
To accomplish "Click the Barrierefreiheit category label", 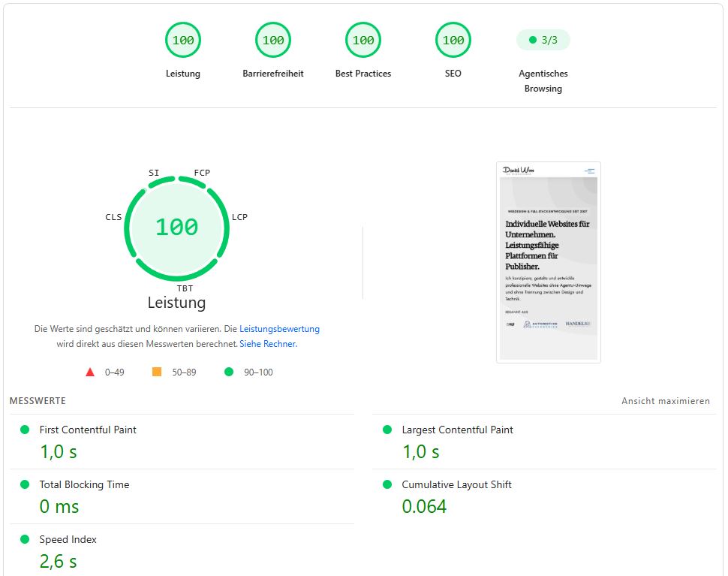I will pos(273,74).
